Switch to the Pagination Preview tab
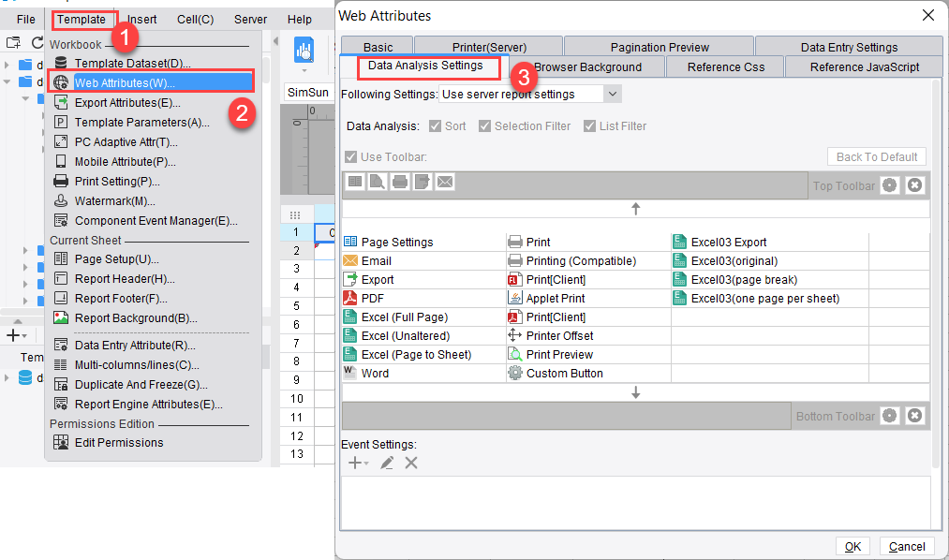 coord(659,45)
